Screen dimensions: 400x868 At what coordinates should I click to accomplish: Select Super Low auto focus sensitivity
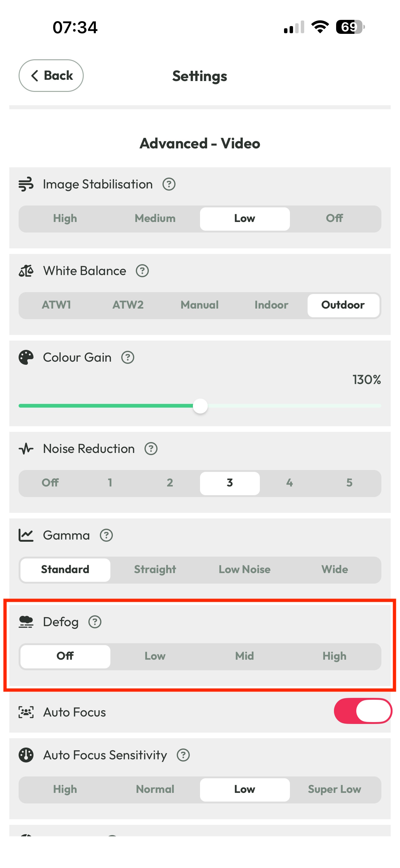pyautogui.click(x=334, y=789)
